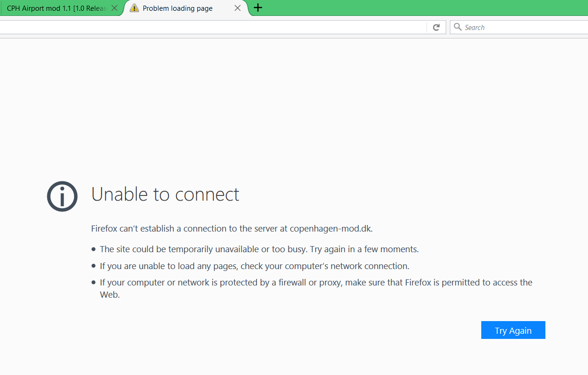Switch to the CPH Airport mod 1.1 tab

(x=56, y=8)
